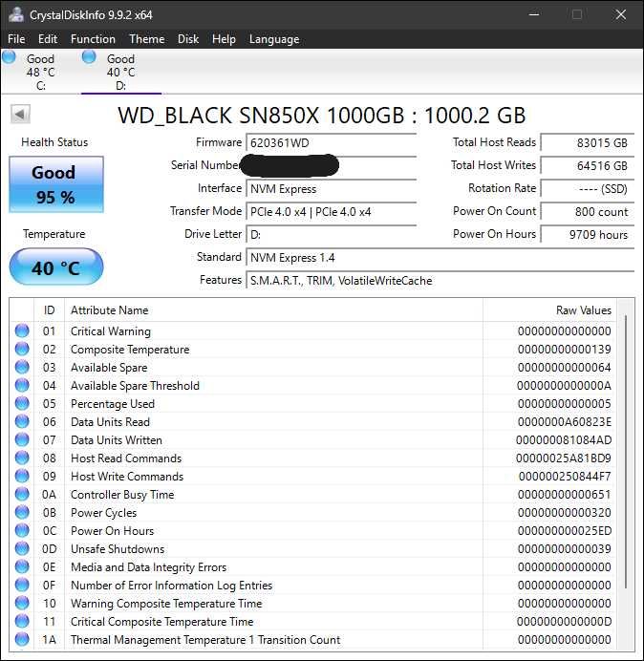Select the Critical Warning attribute name
The width and height of the screenshot is (644, 661).
pyautogui.click(x=111, y=331)
